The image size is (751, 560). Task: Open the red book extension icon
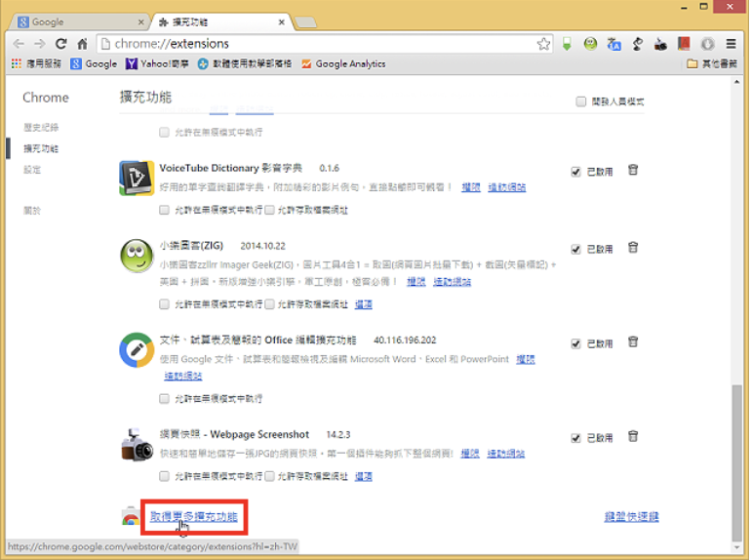coord(684,44)
